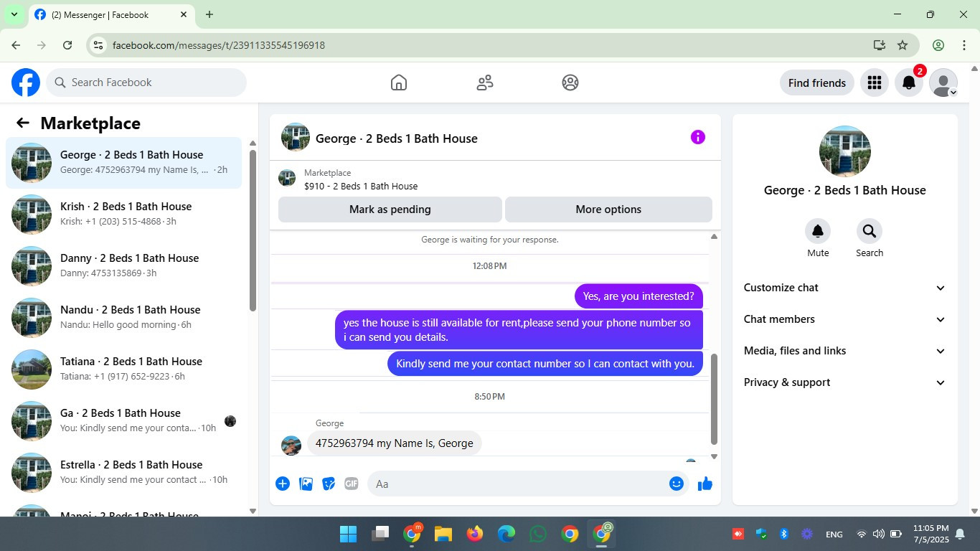Reload the browser page

coord(67,45)
